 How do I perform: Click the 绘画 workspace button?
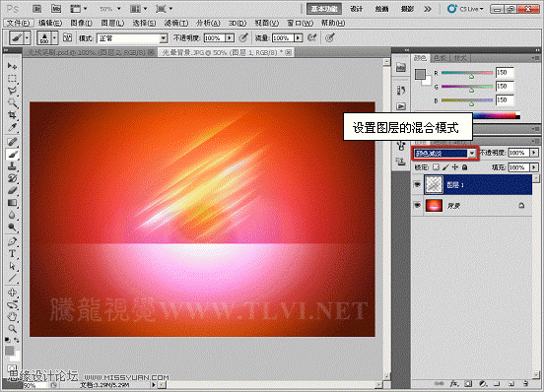(x=381, y=9)
